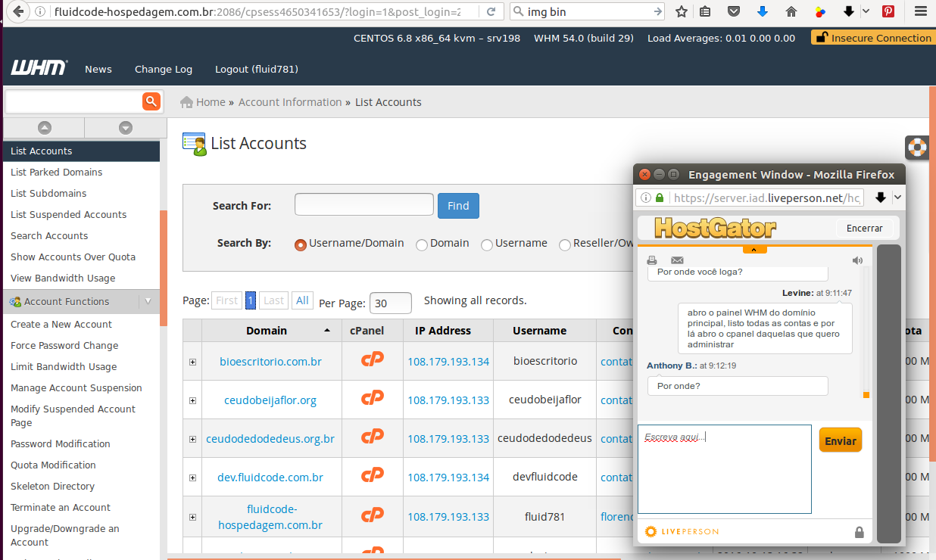Open Terminate an Account in sidebar
Viewport: 936px width, 560px height.
61,507
